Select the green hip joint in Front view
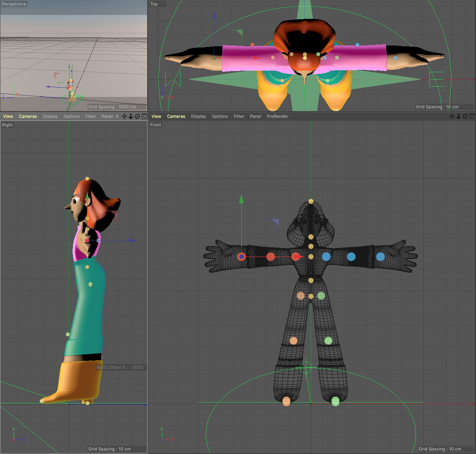Screen dimensions: 476x454 (x=321, y=295)
